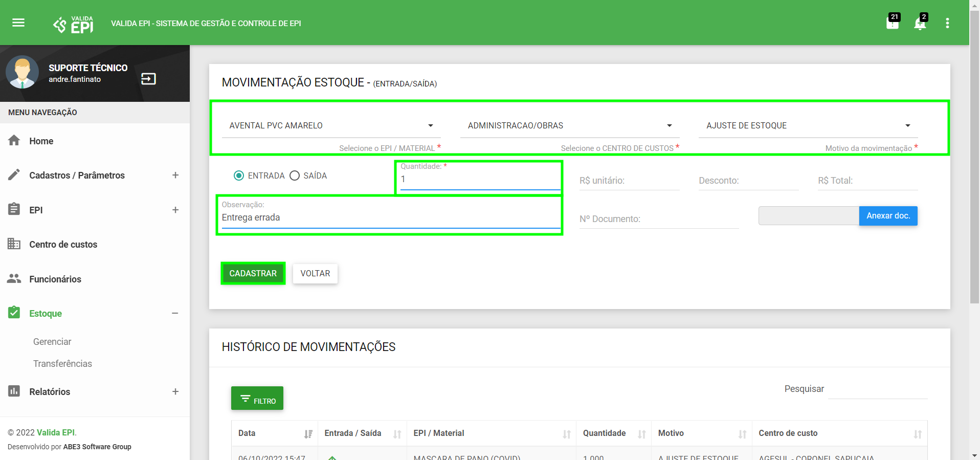Sort history by Centro de custo column
Image resolution: width=980 pixels, height=460 pixels.
point(839,433)
